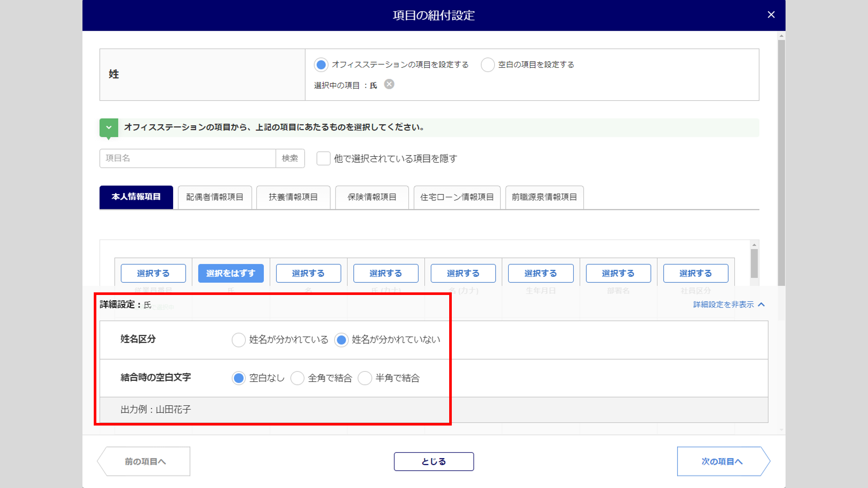Click 選択する for 名 (カナ) column
868x488 pixels.
[x=463, y=273]
